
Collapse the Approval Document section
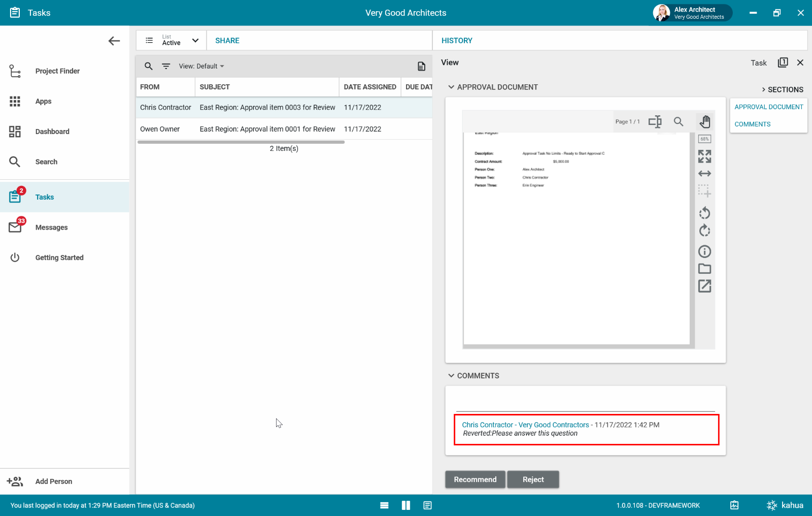(451, 87)
